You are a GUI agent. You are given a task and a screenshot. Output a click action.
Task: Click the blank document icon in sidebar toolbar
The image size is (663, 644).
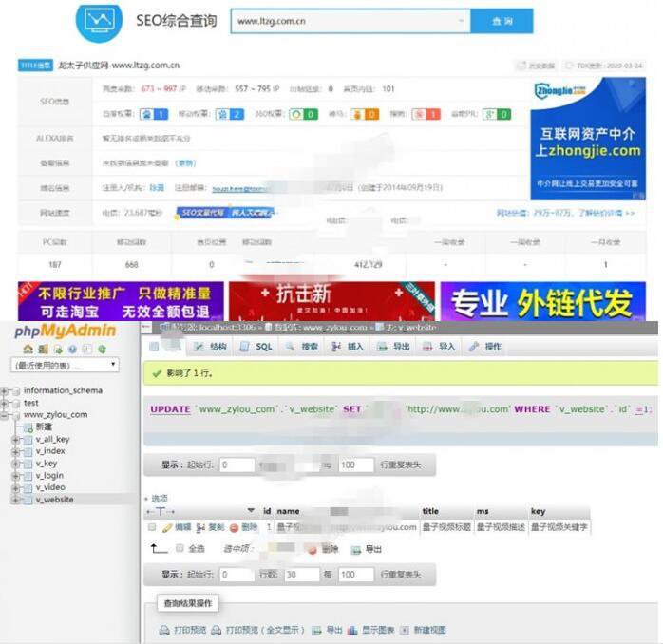(86, 350)
